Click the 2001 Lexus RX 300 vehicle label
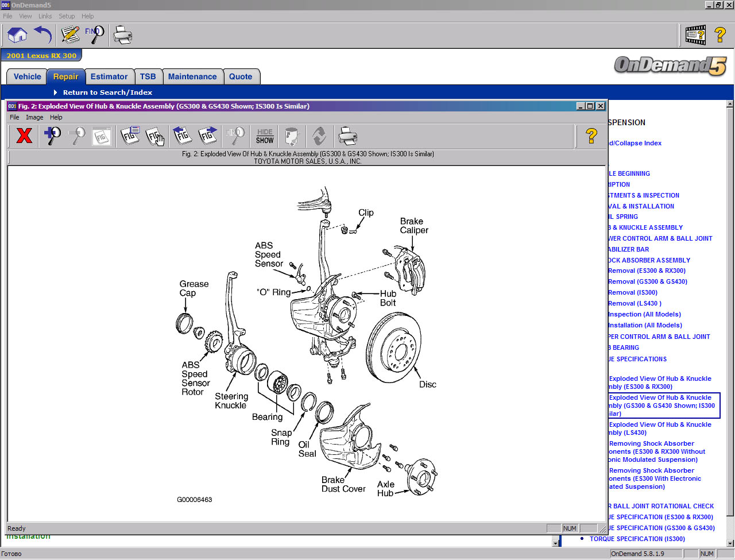 (x=41, y=56)
